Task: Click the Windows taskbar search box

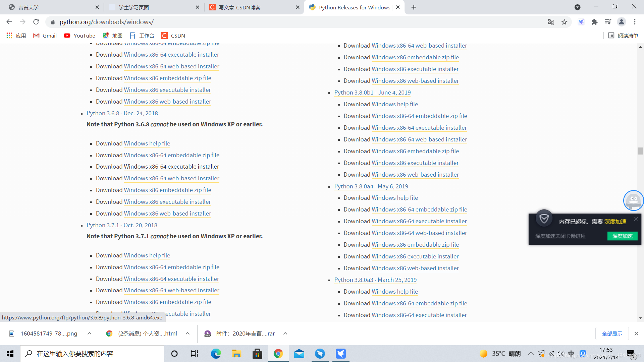Action: (x=92, y=354)
